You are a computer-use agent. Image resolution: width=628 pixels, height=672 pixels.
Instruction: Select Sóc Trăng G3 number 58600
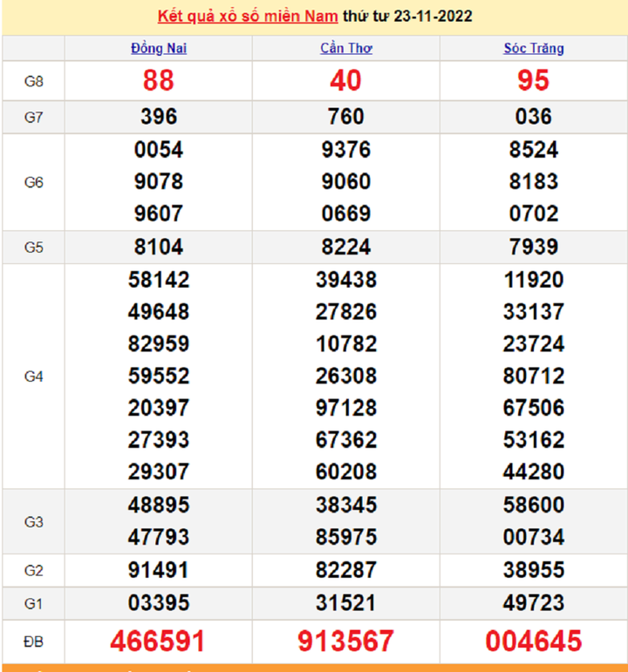click(533, 506)
